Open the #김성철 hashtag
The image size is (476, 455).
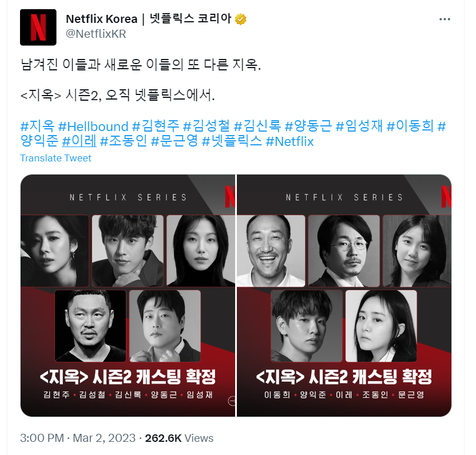pyautogui.click(x=207, y=126)
